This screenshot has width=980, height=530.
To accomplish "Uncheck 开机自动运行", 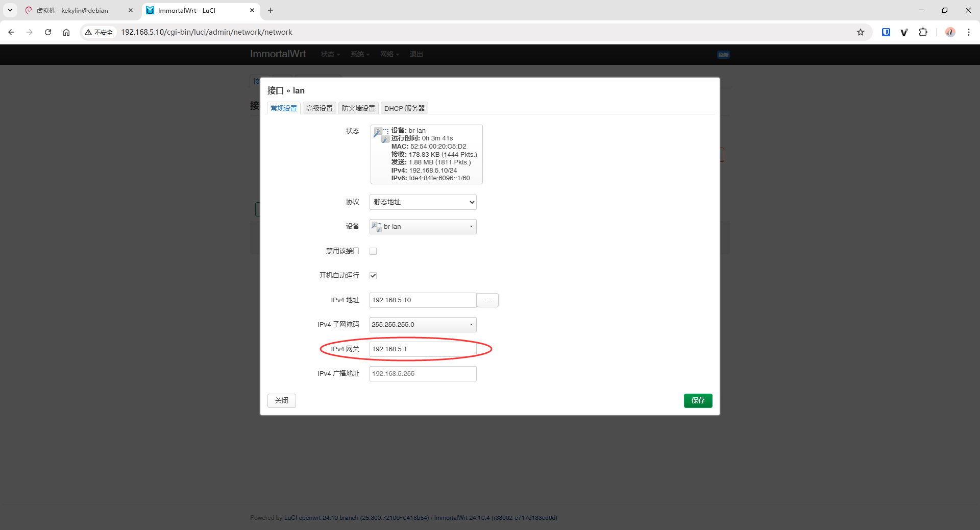I will (373, 275).
